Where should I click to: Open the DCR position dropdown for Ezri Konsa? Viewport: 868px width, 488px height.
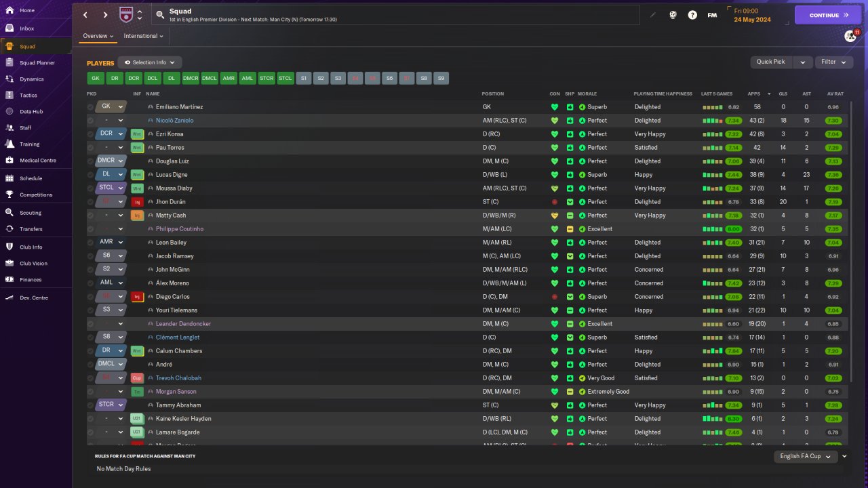111,134
